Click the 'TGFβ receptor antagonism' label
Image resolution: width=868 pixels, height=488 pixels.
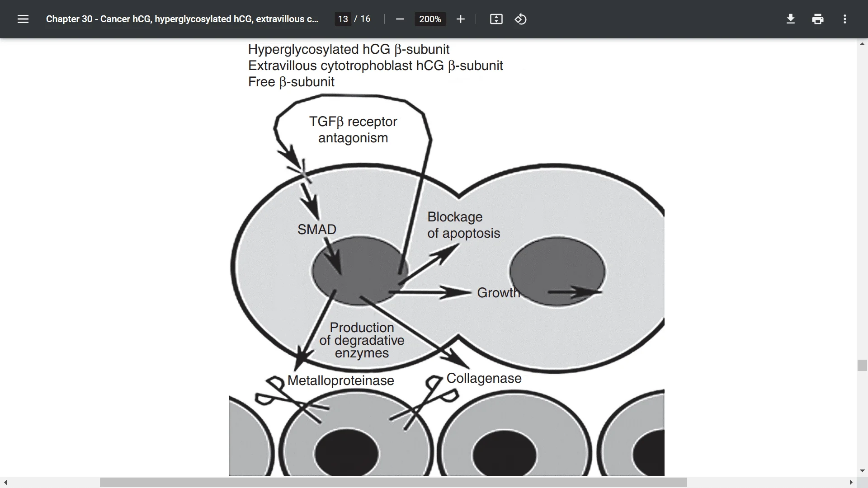[353, 130]
